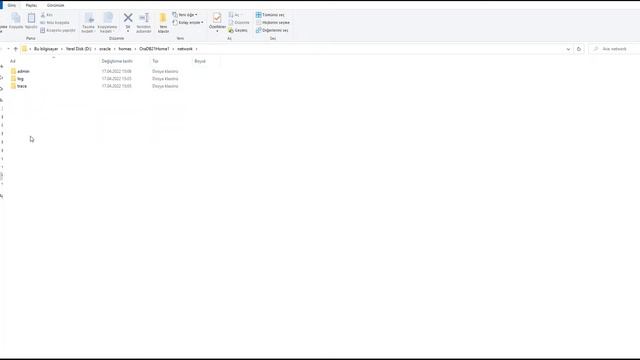Click the modified date in admin row
Viewport: 640px width, 360px height.
click(117, 71)
